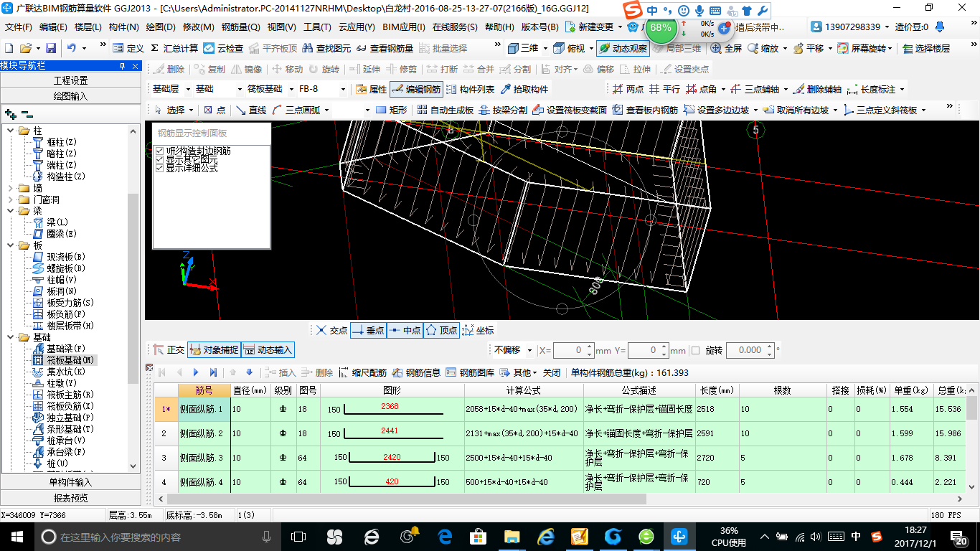The width and height of the screenshot is (980, 551).
Task: Click 删除辅轴 delete auxiliary axis
Action: pyautogui.click(x=818, y=90)
